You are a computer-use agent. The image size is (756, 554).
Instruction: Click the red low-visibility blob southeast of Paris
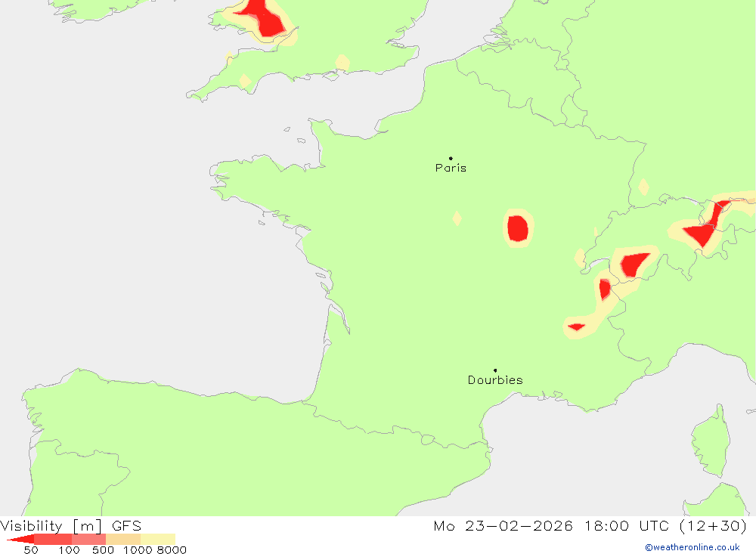[x=519, y=228]
